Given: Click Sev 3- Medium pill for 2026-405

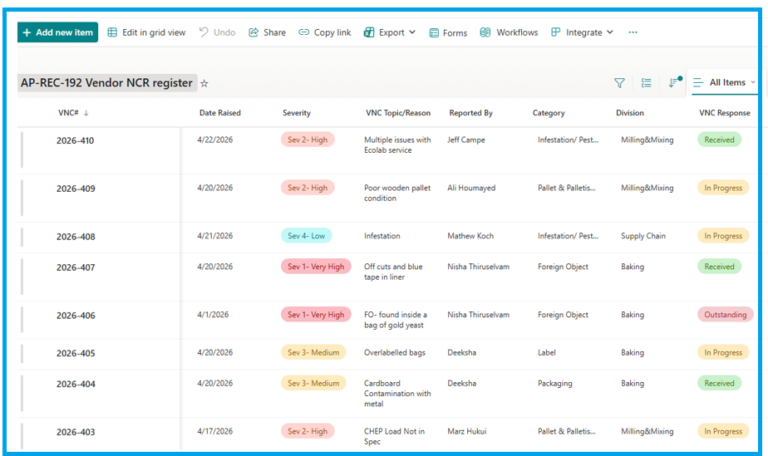Looking at the screenshot, I should pos(313,352).
